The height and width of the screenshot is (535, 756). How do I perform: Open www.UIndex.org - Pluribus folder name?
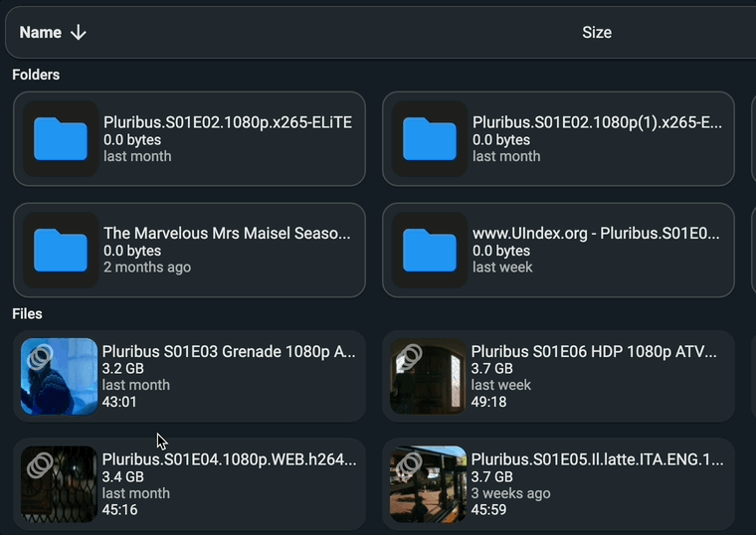(x=597, y=234)
